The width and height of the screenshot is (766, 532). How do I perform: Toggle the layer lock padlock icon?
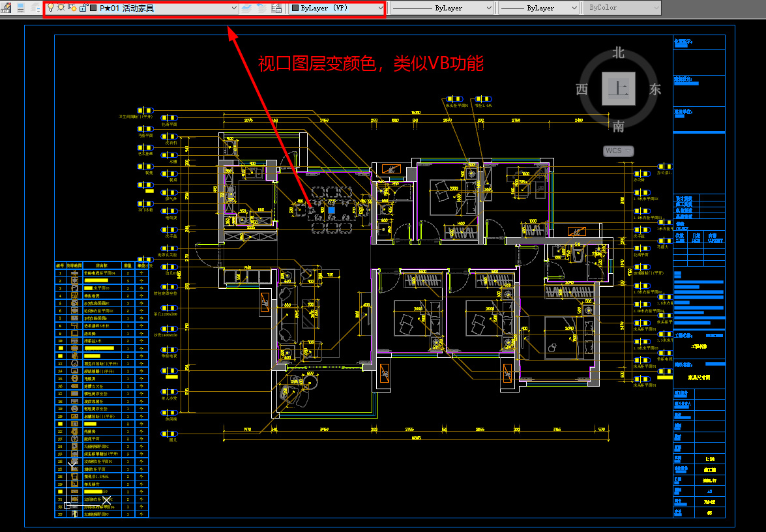[x=83, y=8]
